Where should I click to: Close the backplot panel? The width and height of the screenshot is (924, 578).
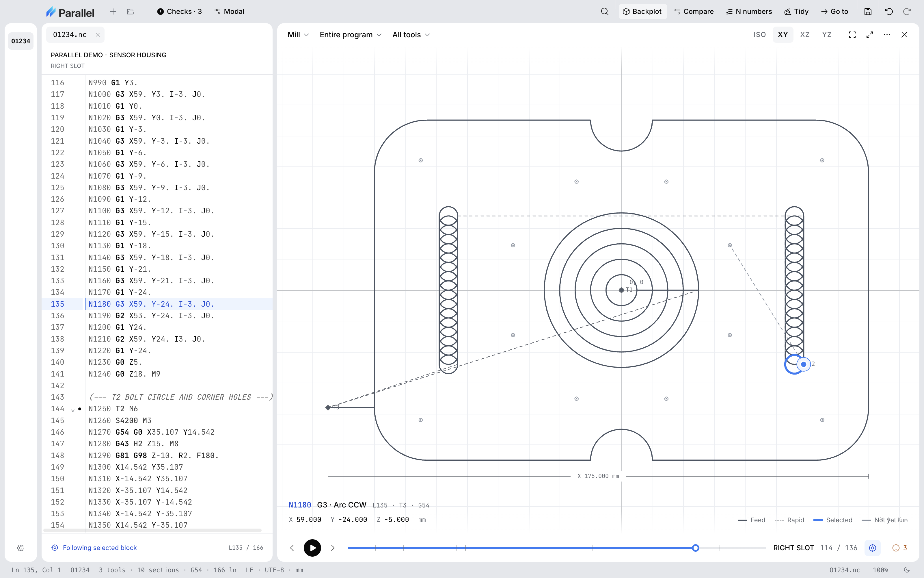pyautogui.click(x=904, y=35)
